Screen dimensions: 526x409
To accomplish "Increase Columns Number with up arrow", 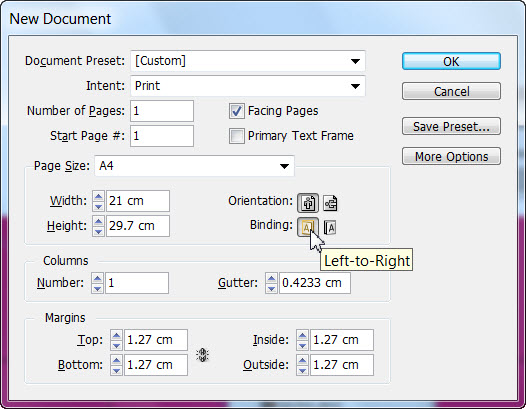I will click(97, 278).
